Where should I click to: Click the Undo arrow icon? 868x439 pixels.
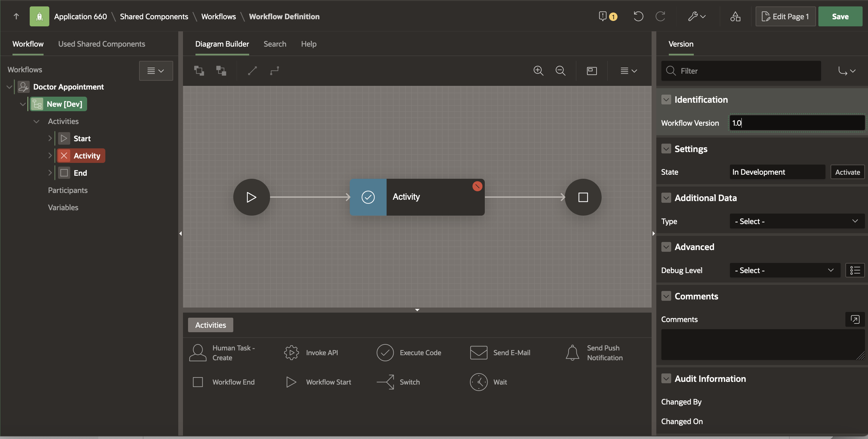coord(638,16)
